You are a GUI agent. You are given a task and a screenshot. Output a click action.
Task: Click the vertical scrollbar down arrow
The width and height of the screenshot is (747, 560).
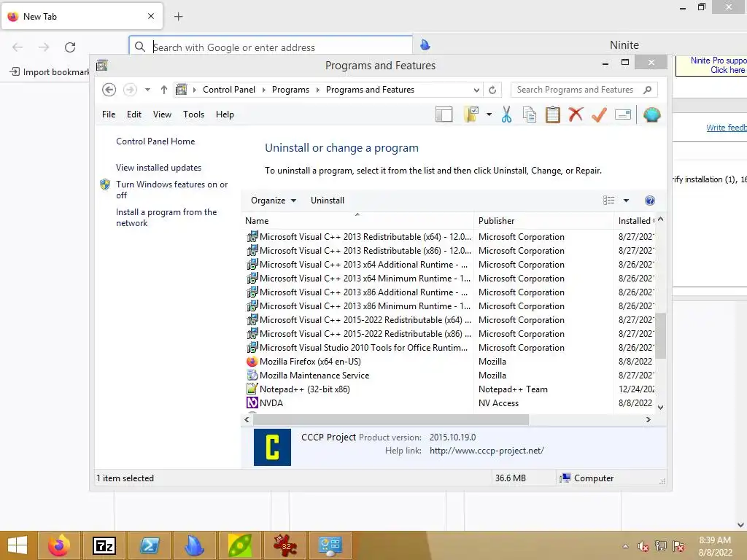coord(660,408)
